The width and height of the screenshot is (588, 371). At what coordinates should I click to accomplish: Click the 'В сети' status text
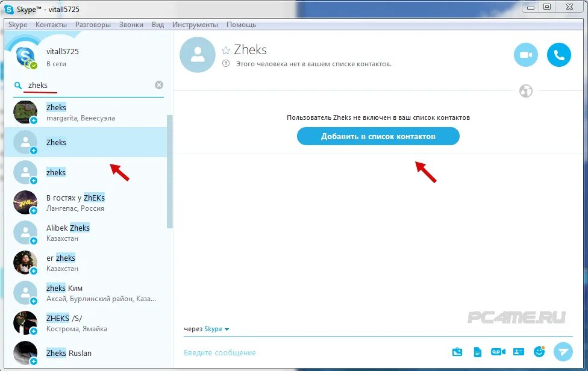pos(56,64)
